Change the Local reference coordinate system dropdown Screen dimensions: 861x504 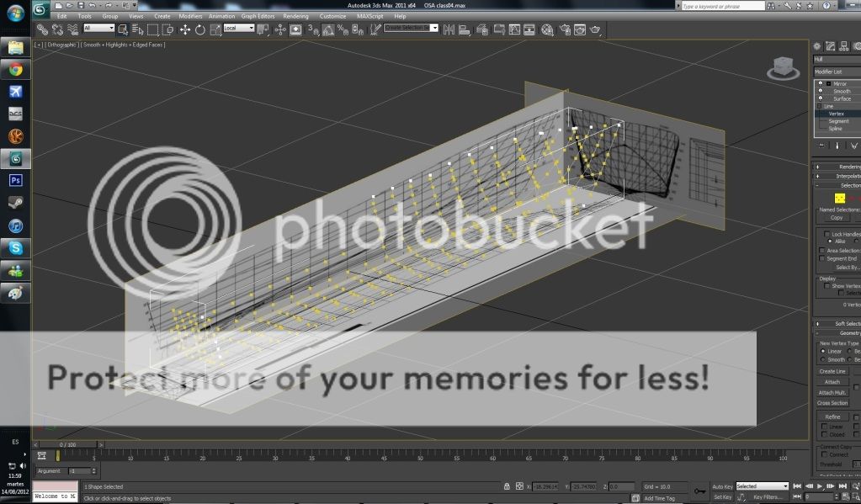[237, 28]
